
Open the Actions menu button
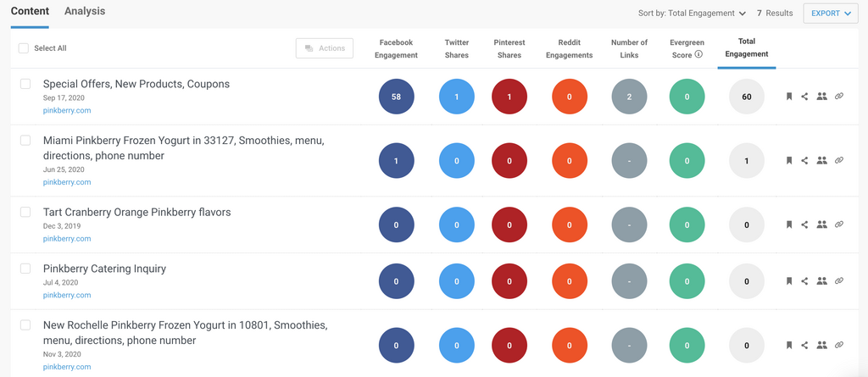325,48
